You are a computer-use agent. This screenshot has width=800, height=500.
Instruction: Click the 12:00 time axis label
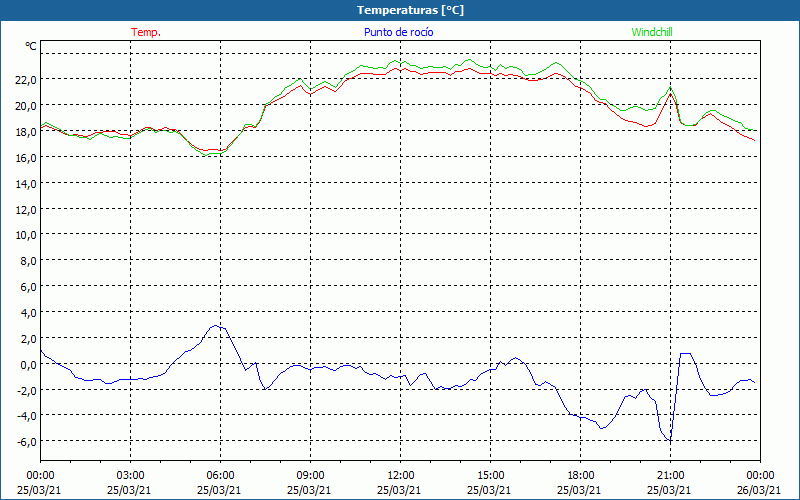(x=401, y=476)
